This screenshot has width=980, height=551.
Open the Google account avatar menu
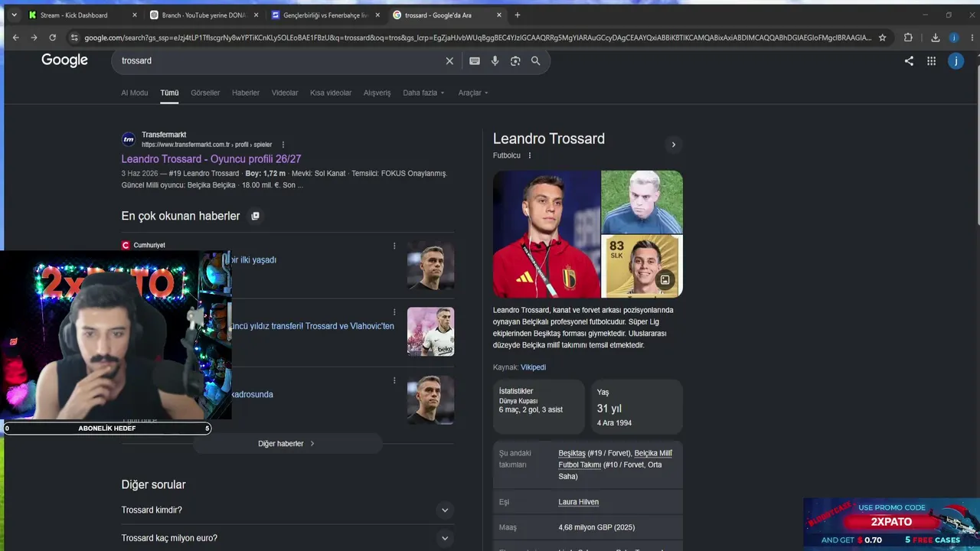pos(955,61)
